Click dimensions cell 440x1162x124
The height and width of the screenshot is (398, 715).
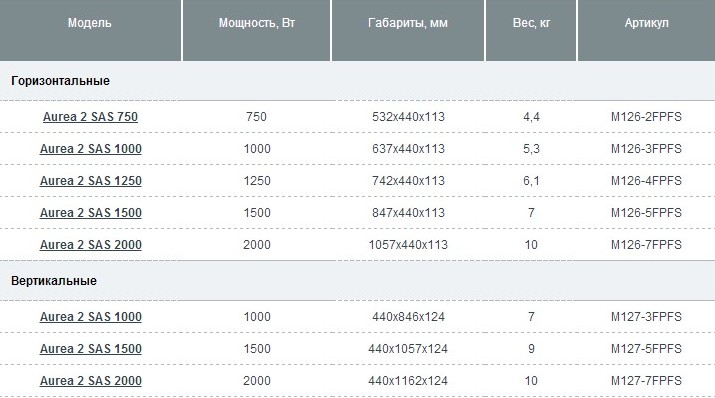tap(408, 380)
